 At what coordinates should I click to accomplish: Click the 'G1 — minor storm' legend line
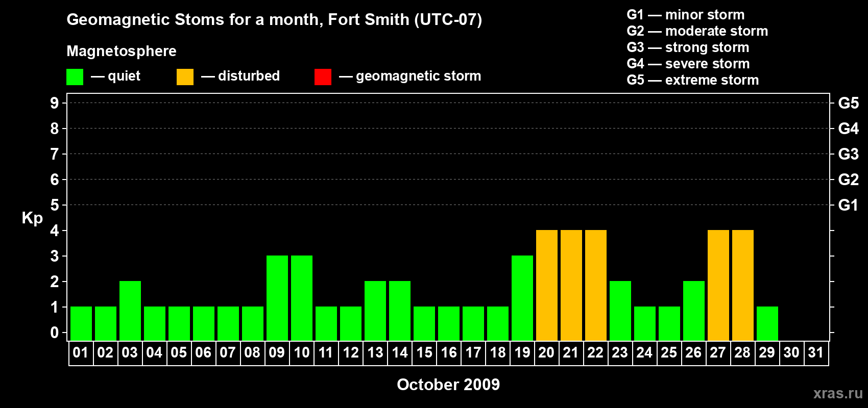pos(686,15)
